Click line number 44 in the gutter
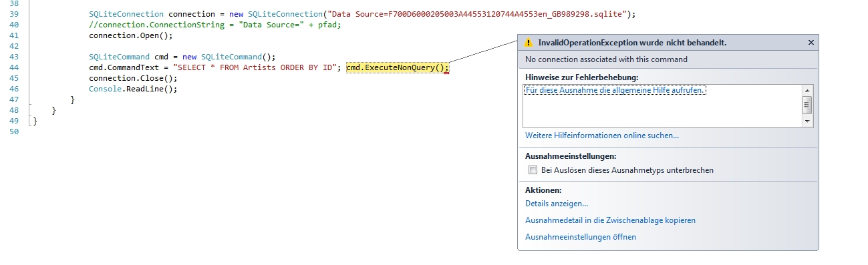868x265 pixels. click(15, 67)
